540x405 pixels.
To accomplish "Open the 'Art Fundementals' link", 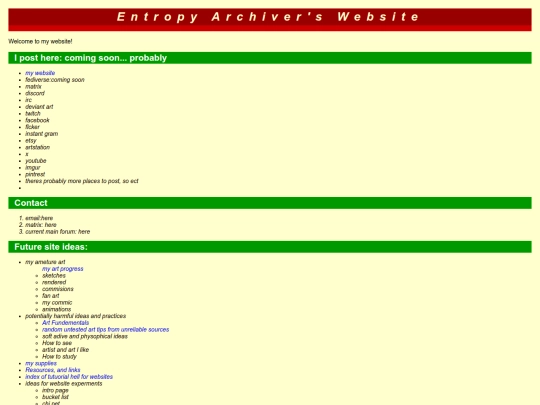I will pyautogui.click(x=65, y=323).
